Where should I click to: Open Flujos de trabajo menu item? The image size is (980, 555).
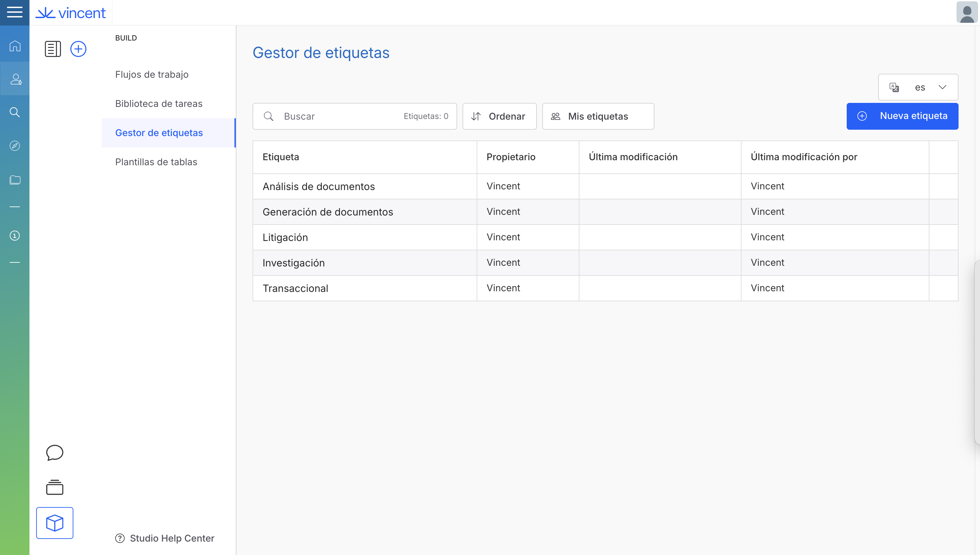point(152,74)
